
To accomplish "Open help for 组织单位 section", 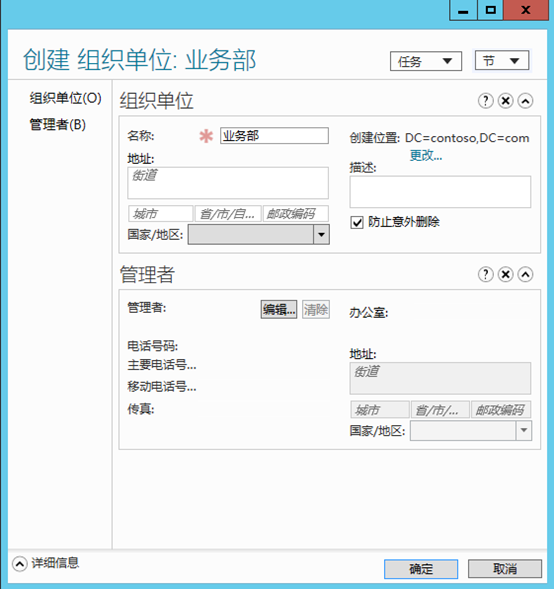I will point(485,101).
